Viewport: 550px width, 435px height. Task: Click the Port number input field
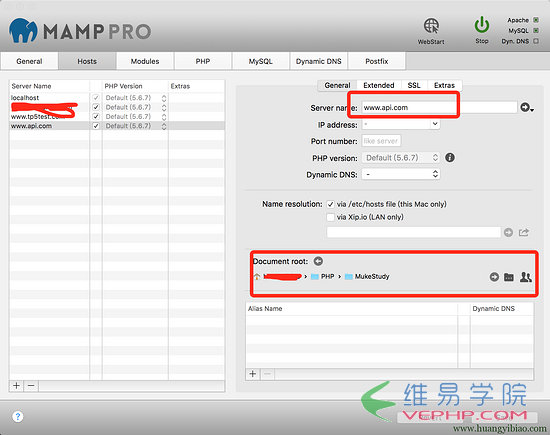381,141
